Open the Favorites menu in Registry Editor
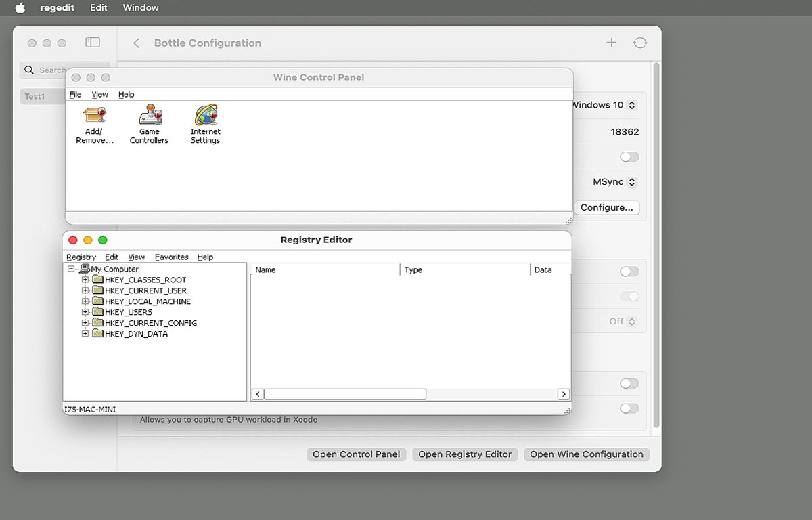Image resolution: width=812 pixels, height=520 pixels. [x=171, y=257]
